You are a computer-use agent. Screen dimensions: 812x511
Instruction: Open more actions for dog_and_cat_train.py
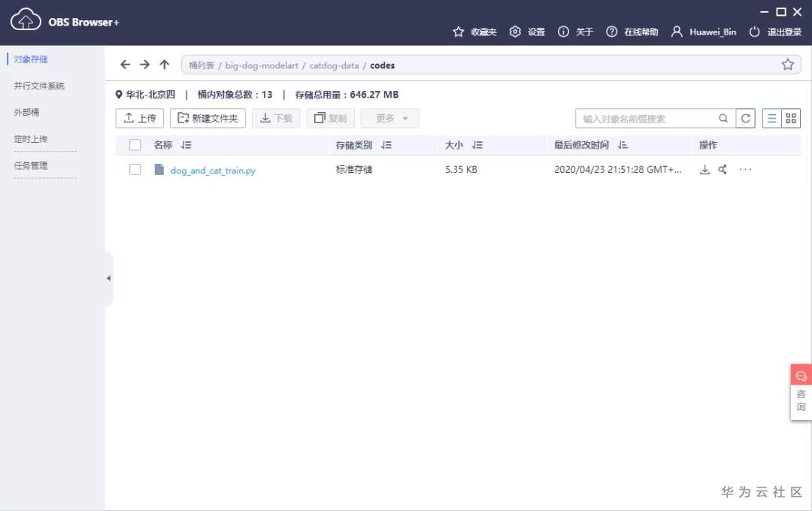tap(745, 169)
